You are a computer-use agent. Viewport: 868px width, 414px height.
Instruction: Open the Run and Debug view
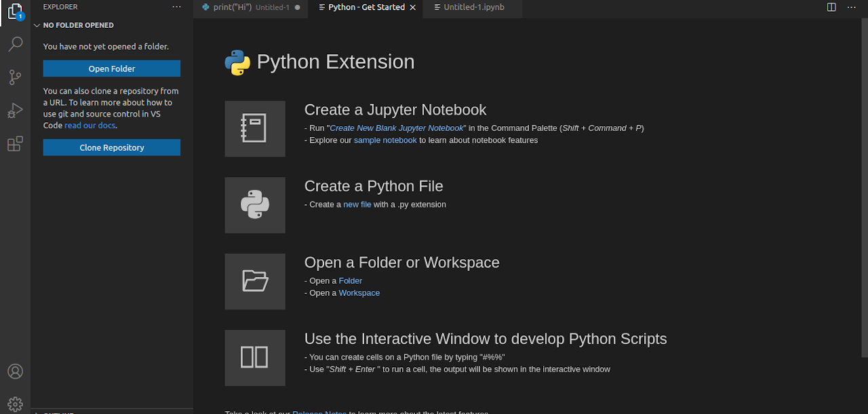click(15, 110)
